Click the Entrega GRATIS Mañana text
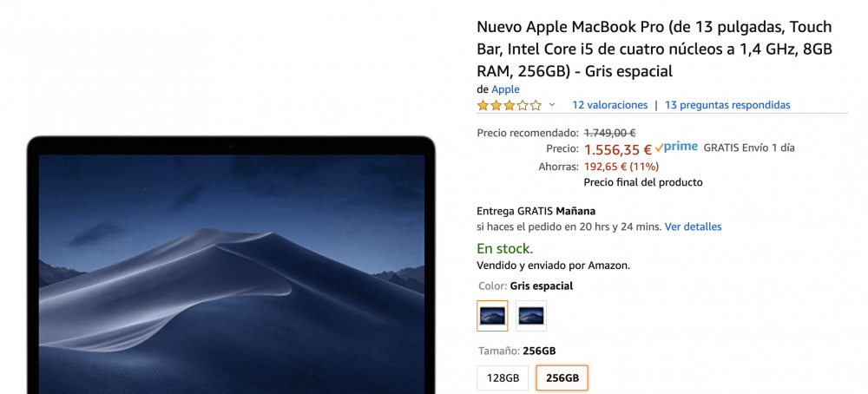Viewport: 868px width, 394px height. [x=536, y=211]
